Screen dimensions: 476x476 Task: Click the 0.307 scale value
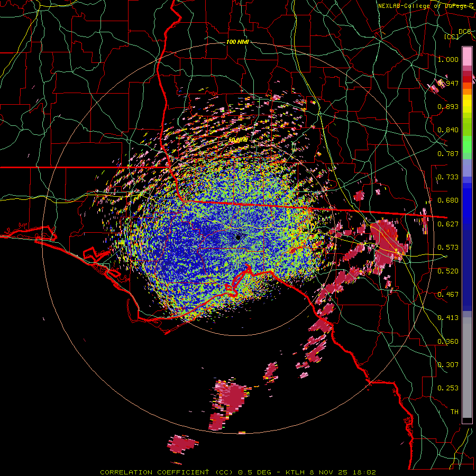(x=448, y=365)
